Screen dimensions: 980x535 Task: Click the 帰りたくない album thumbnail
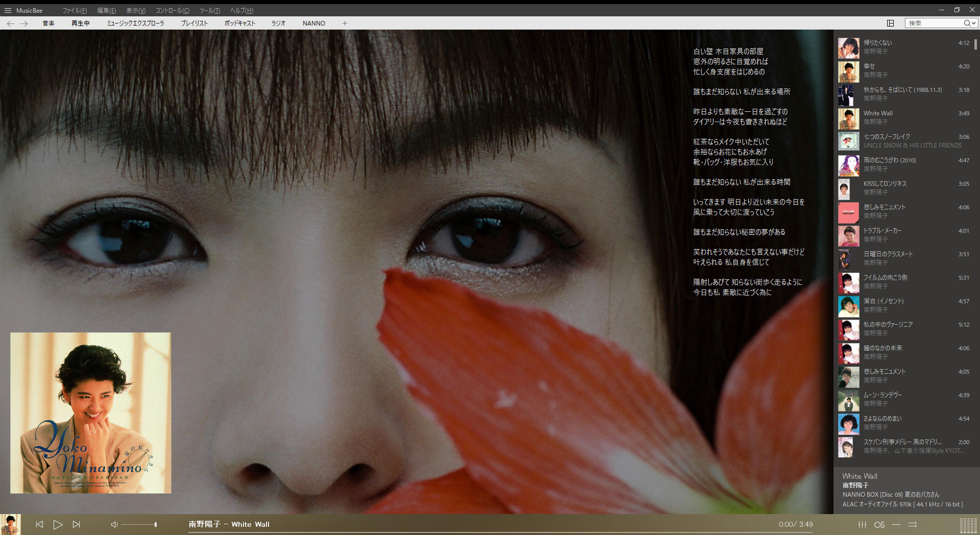pos(848,47)
